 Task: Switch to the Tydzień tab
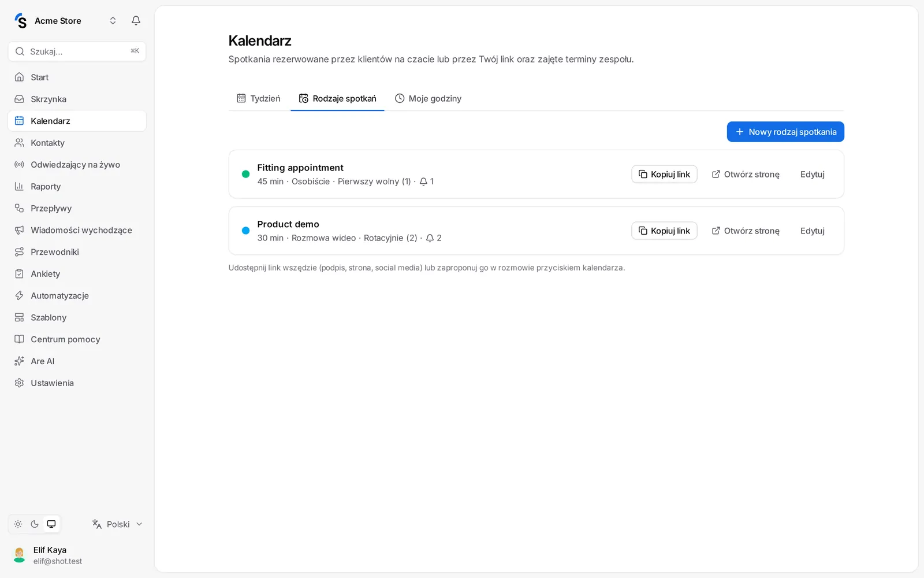(259, 98)
